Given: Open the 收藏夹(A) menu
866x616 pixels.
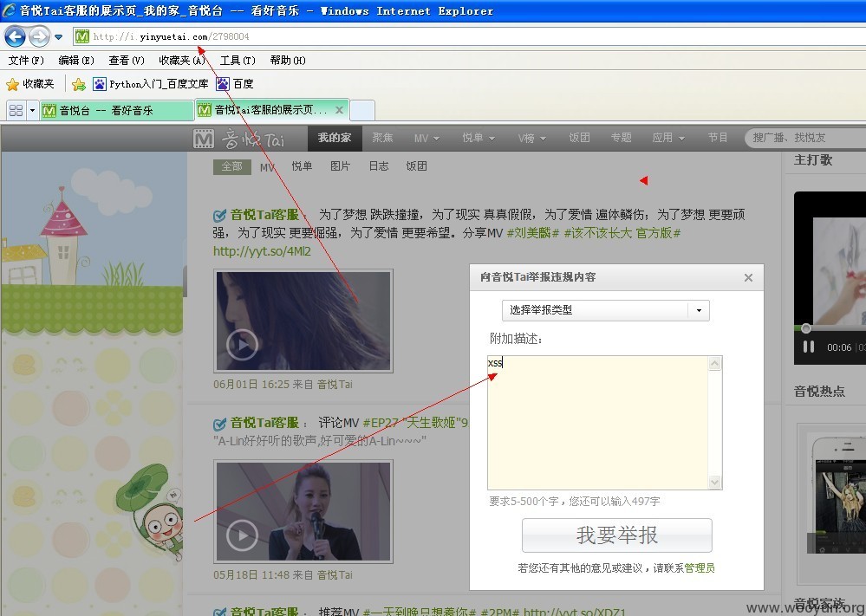Looking at the screenshot, I should [182, 60].
